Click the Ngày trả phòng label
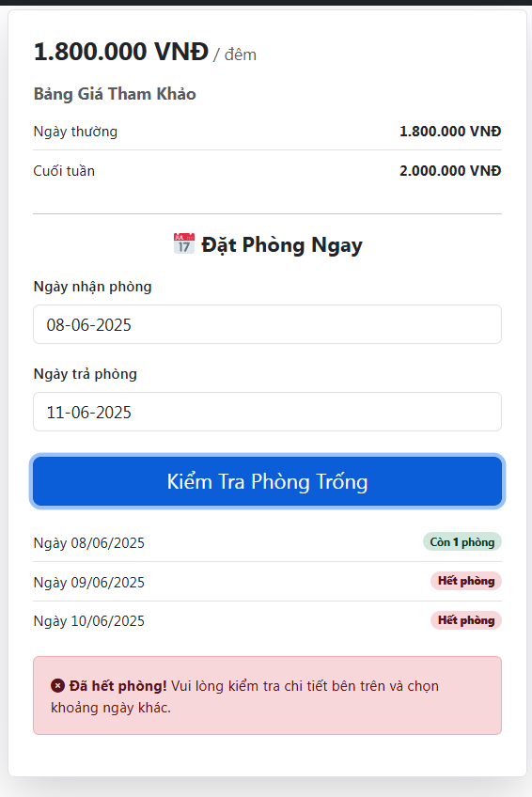The image size is (532, 797). pos(86,374)
